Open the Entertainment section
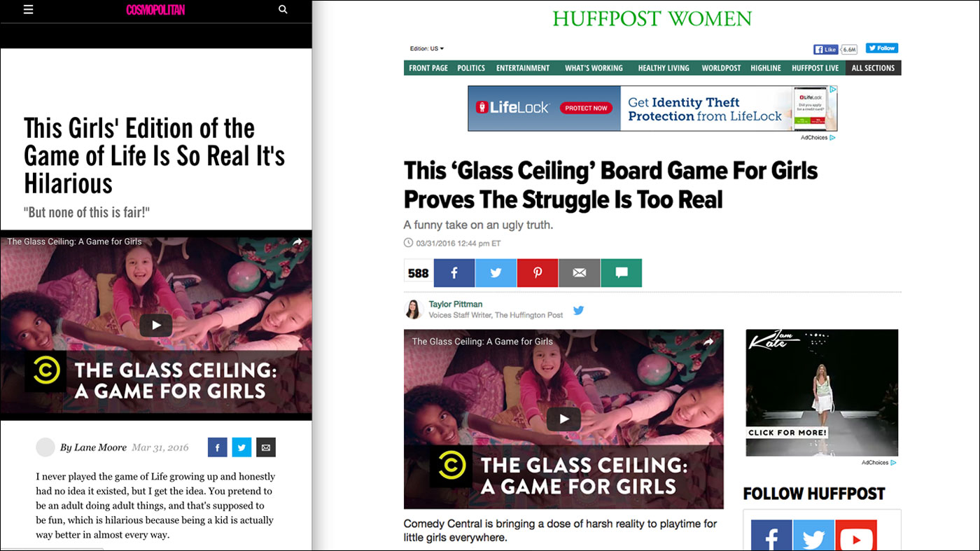 point(523,68)
